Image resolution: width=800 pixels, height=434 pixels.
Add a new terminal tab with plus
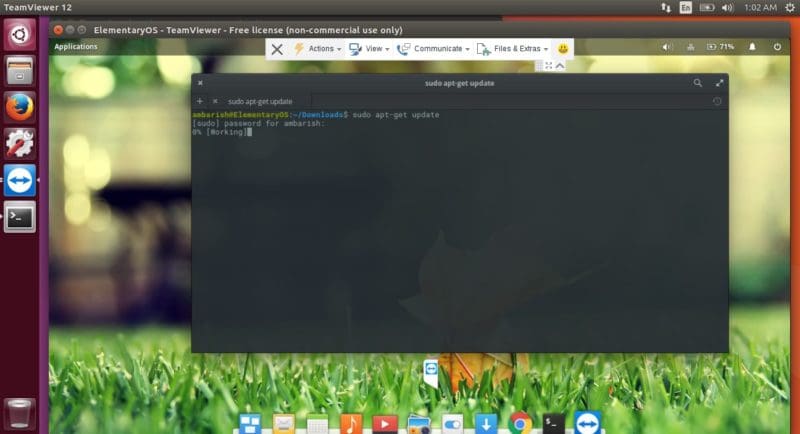[x=199, y=101]
